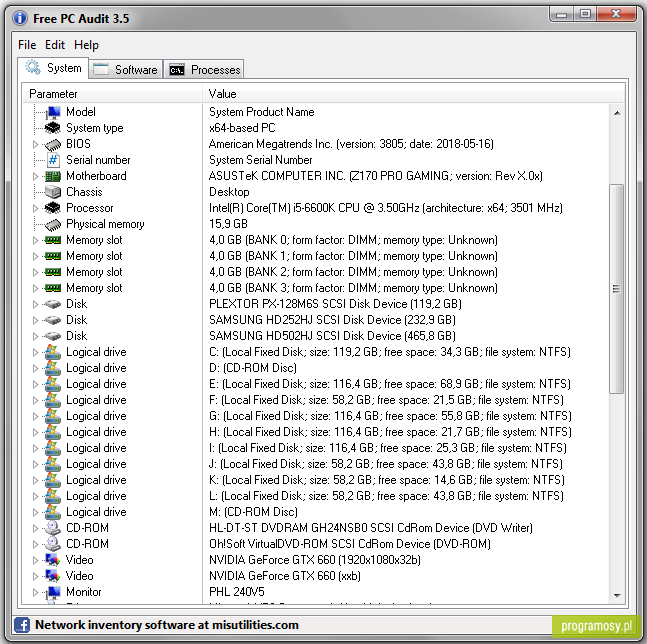Click the BANK 2 memory slot icon
The width and height of the screenshot is (647, 644).
(53, 272)
